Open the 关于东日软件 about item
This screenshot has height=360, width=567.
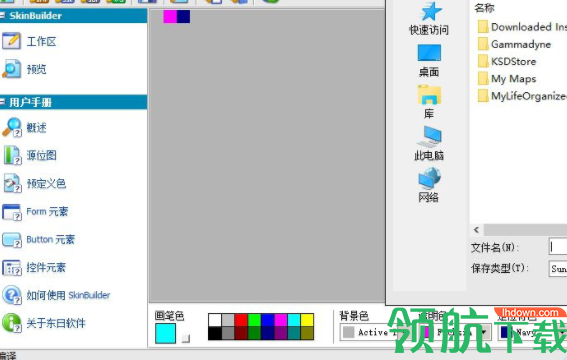(x=44, y=323)
